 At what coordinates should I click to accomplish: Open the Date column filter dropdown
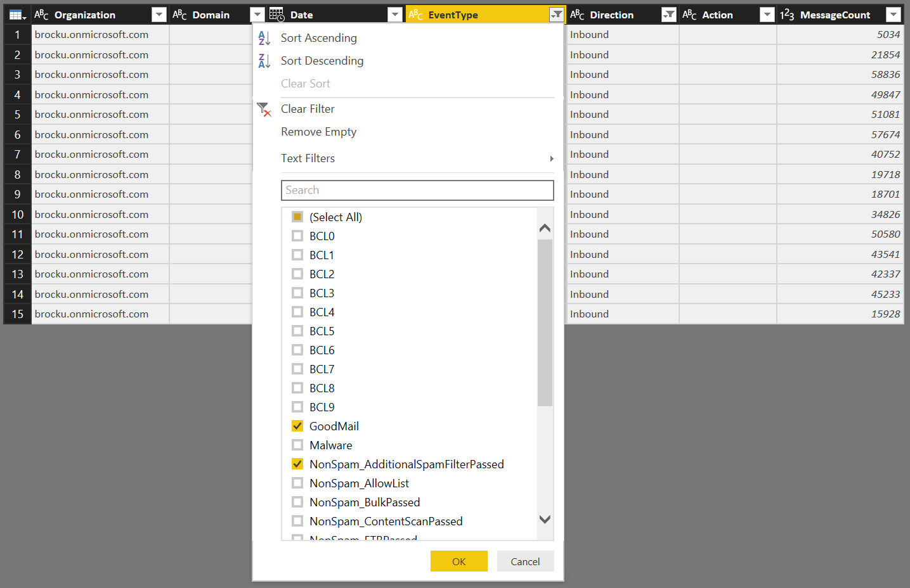(x=394, y=15)
